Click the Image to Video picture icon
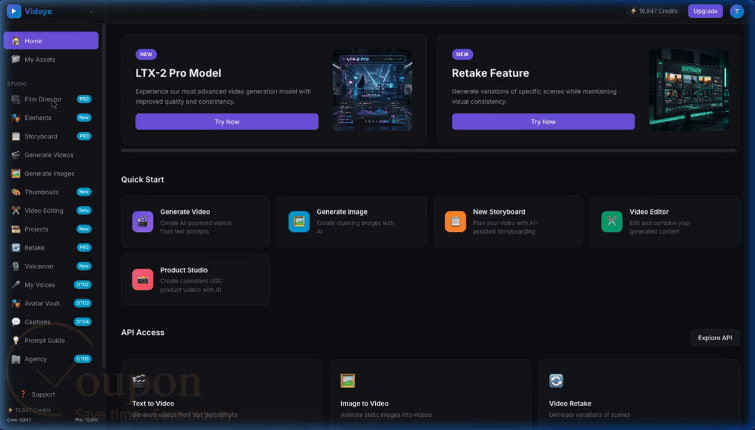 pos(348,381)
